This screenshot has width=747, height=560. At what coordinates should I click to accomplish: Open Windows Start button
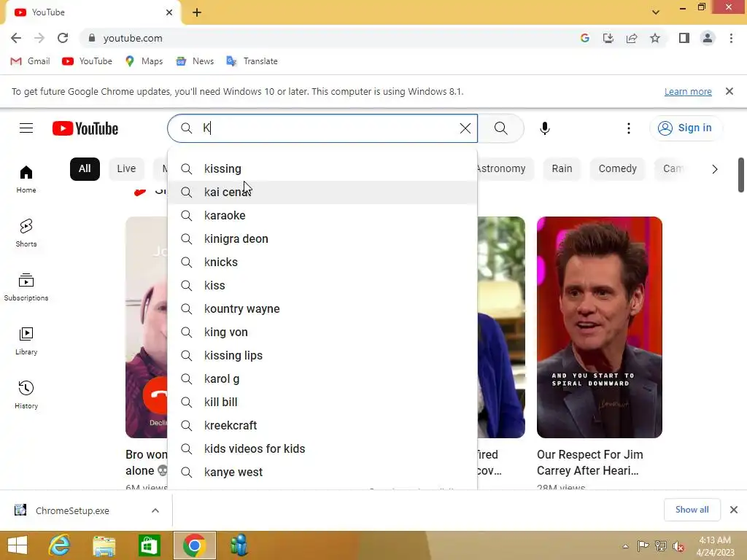18,545
